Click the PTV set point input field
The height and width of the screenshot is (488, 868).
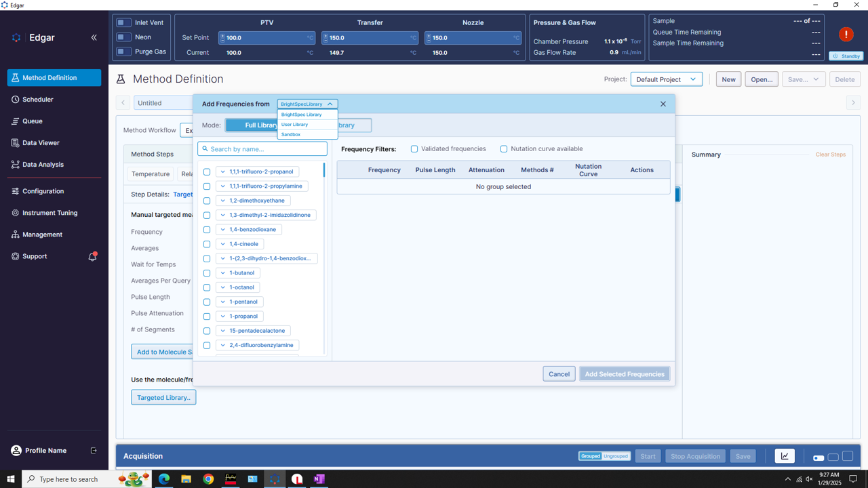click(x=267, y=38)
